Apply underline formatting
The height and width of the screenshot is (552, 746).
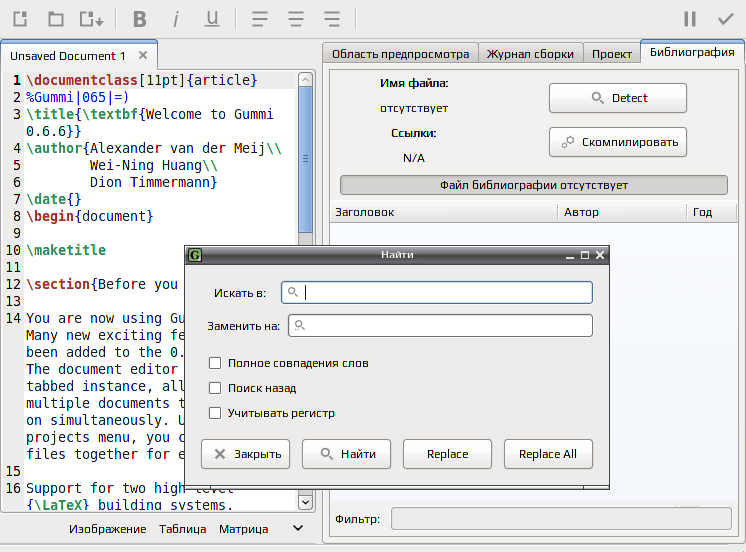(x=212, y=19)
